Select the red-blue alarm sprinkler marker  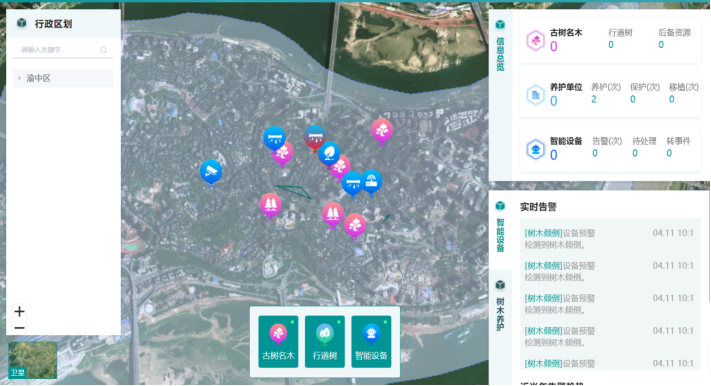pyautogui.click(x=315, y=138)
